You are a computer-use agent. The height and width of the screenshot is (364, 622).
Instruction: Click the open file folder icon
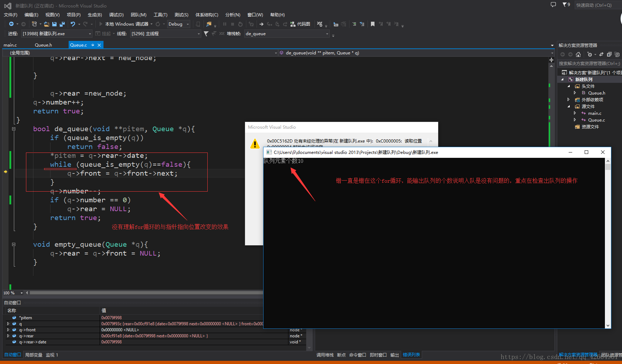click(47, 24)
